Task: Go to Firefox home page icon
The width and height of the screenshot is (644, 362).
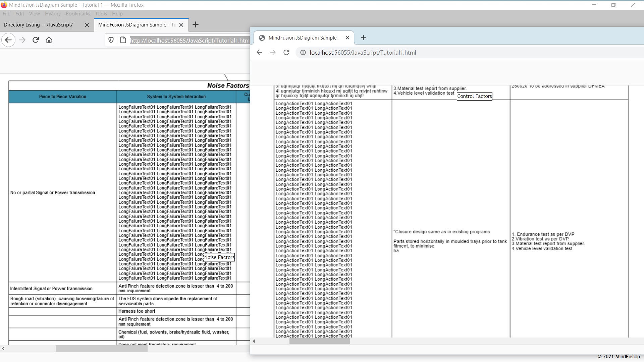Action: click(x=49, y=40)
